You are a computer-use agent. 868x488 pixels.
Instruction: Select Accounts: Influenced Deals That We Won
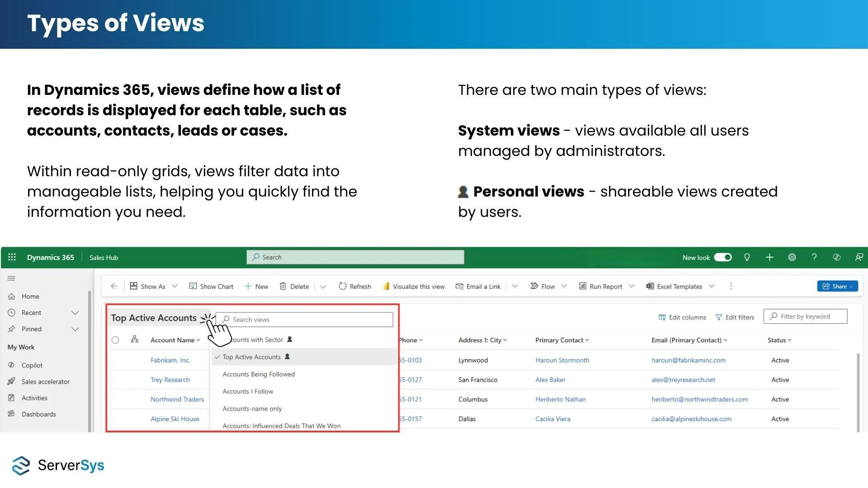click(x=282, y=426)
